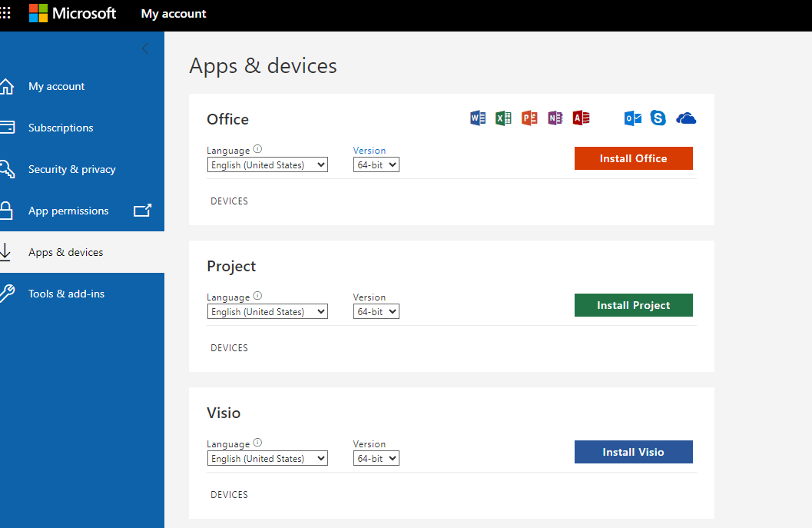Click the OneDrive cloud icon
The height and width of the screenshot is (528, 812).
tap(686, 118)
